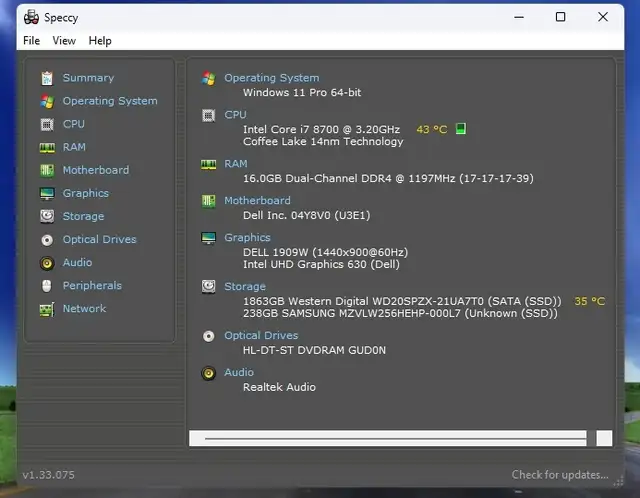
Task: Click HL-DT-ST DVDRAM GUD0N entry
Action: pos(314,350)
